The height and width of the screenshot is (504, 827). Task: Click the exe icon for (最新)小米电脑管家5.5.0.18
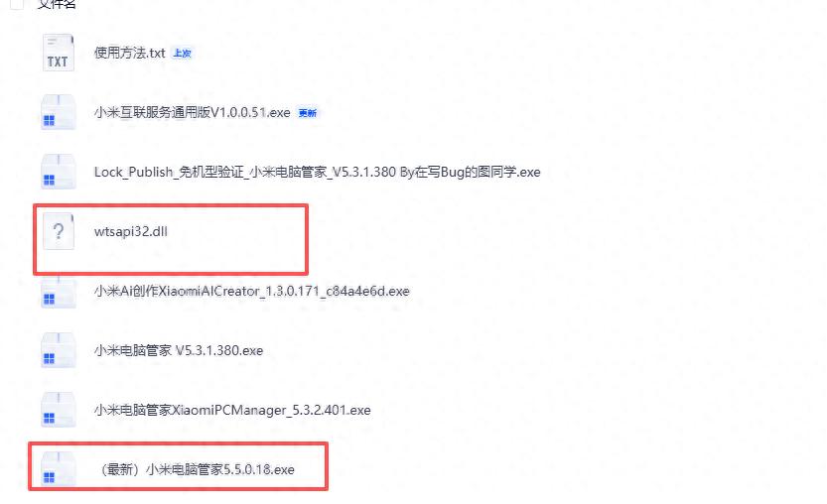click(x=58, y=469)
